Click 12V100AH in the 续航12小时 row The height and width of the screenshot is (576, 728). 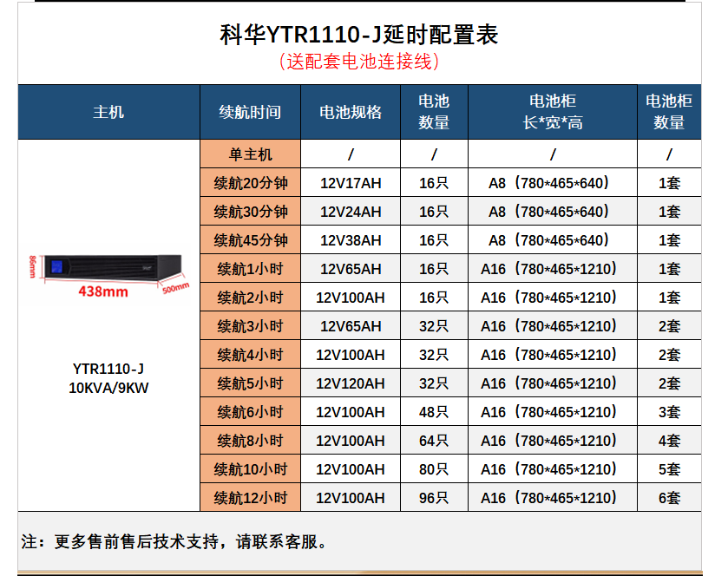pyautogui.click(x=351, y=498)
